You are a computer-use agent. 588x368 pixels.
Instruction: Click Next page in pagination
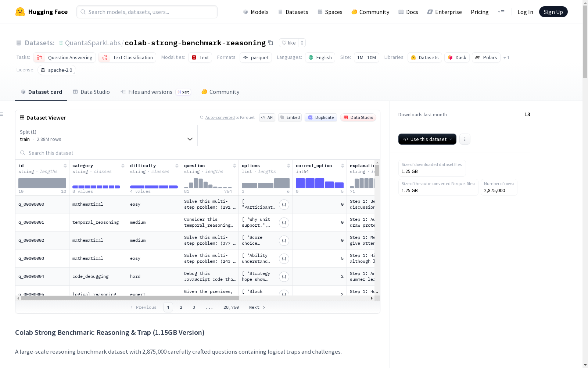(257, 307)
